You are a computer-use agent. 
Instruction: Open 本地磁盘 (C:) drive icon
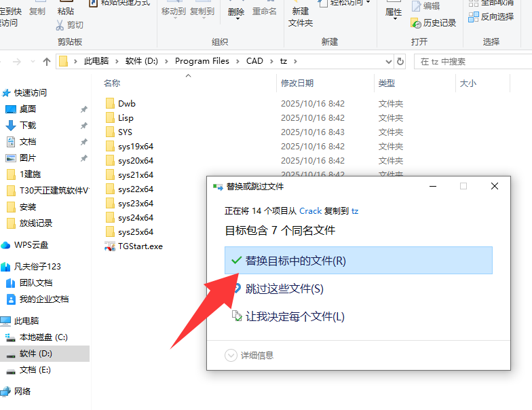(x=11, y=337)
